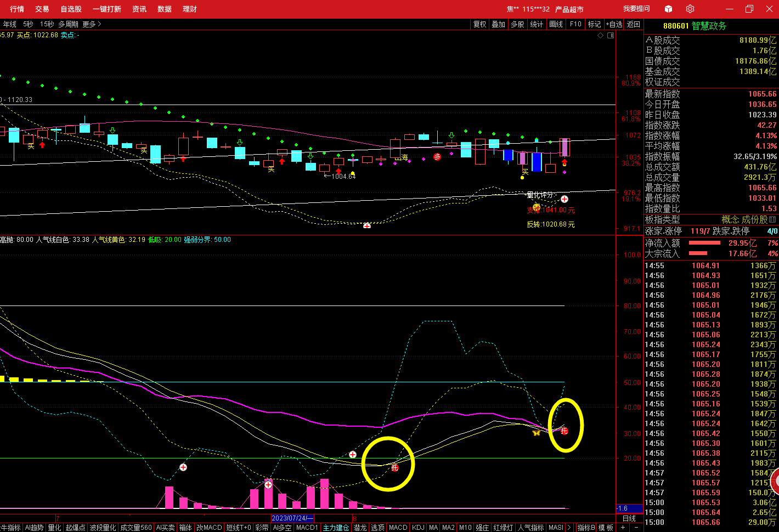Toggle the 叠加 overlay option
Screen dimensions: 779x532
pyautogui.click(x=498, y=24)
